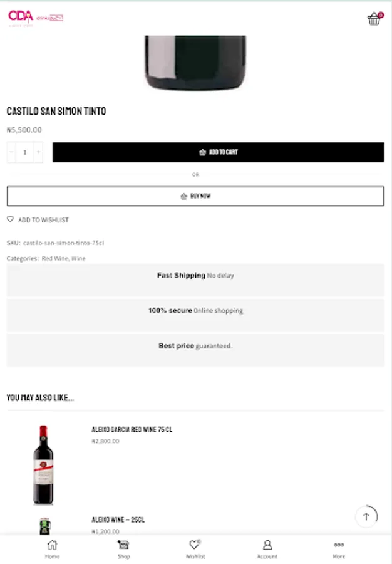The width and height of the screenshot is (392, 564).
Task: Tap the Home icon in bottom bar
Action: (x=52, y=549)
